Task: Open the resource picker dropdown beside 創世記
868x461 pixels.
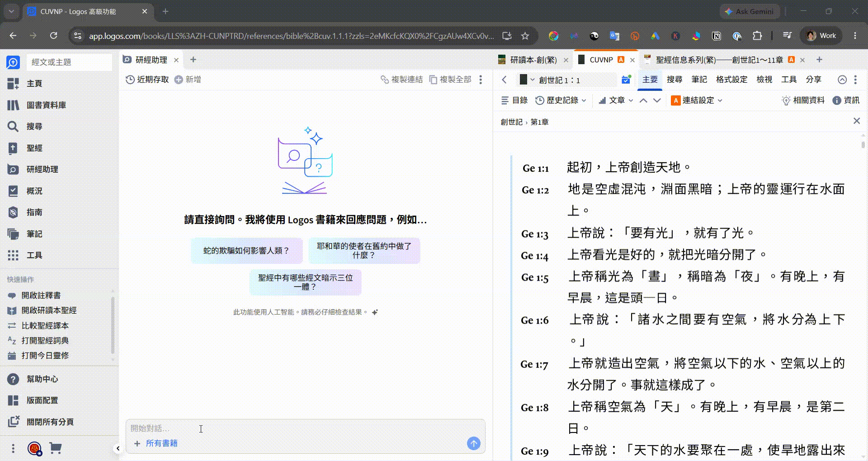Action: 527,80
